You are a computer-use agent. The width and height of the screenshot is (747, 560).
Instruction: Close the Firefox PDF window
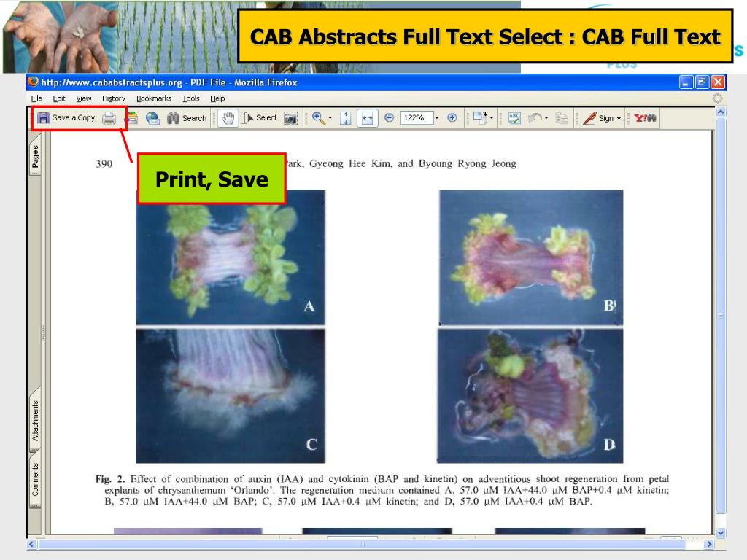[x=718, y=82]
